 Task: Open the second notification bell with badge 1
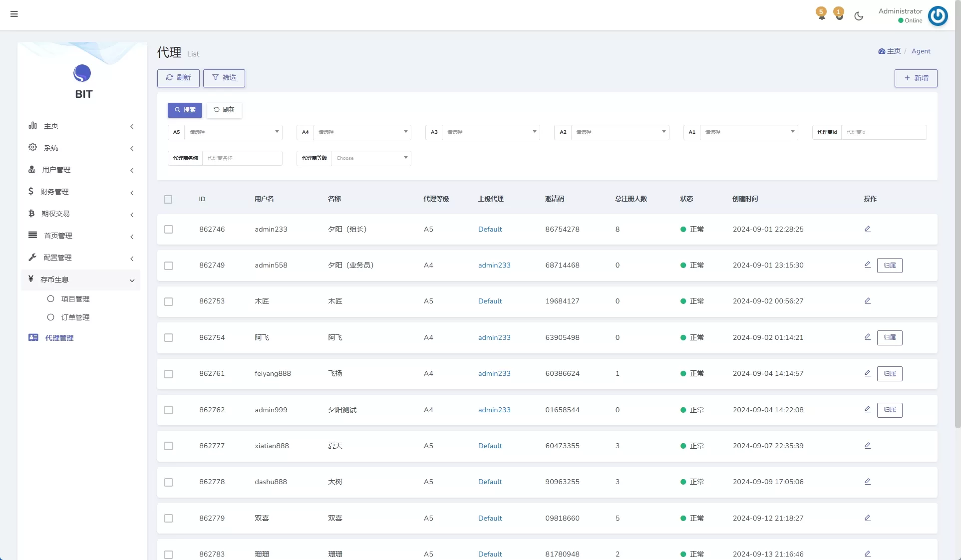(839, 14)
